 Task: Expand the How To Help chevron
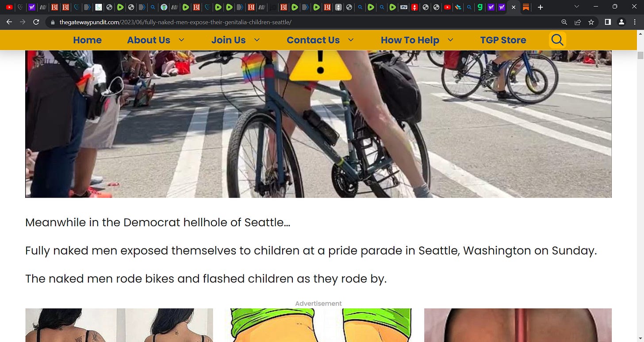(x=450, y=40)
